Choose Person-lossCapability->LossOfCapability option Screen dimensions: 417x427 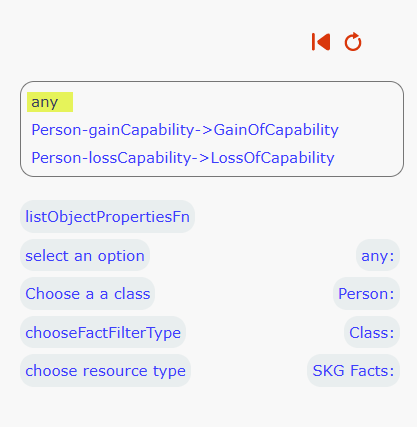183,158
